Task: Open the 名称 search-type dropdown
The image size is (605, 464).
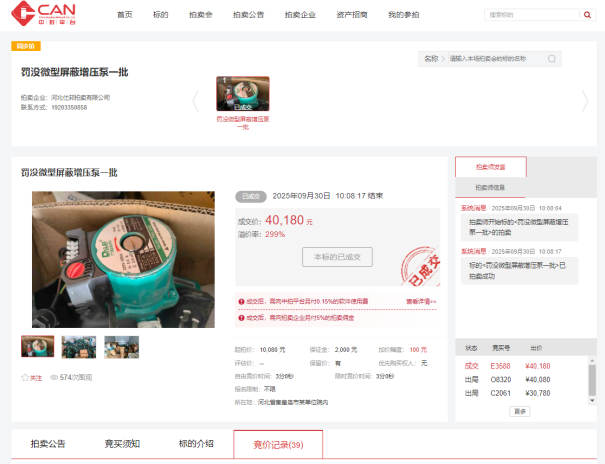Action: pyautogui.click(x=432, y=59)
